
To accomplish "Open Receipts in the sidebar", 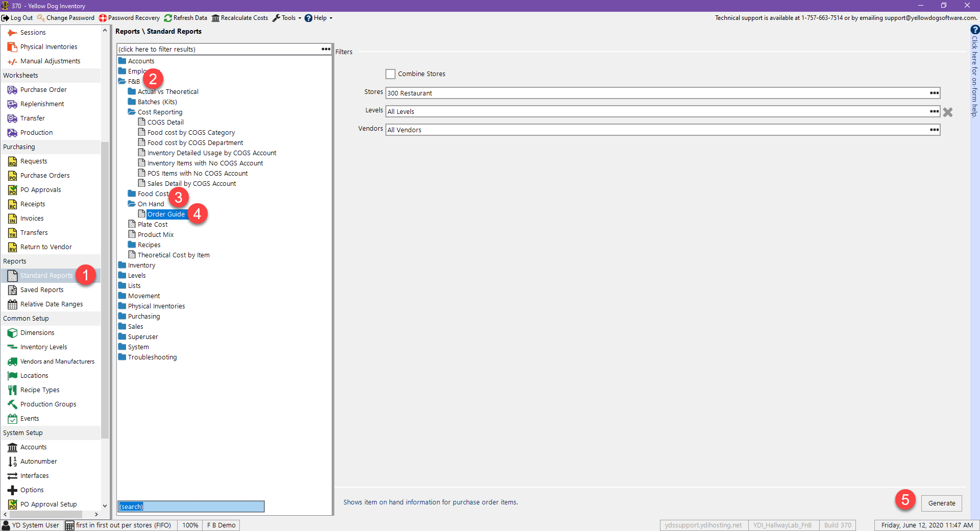I will (33, 204).
